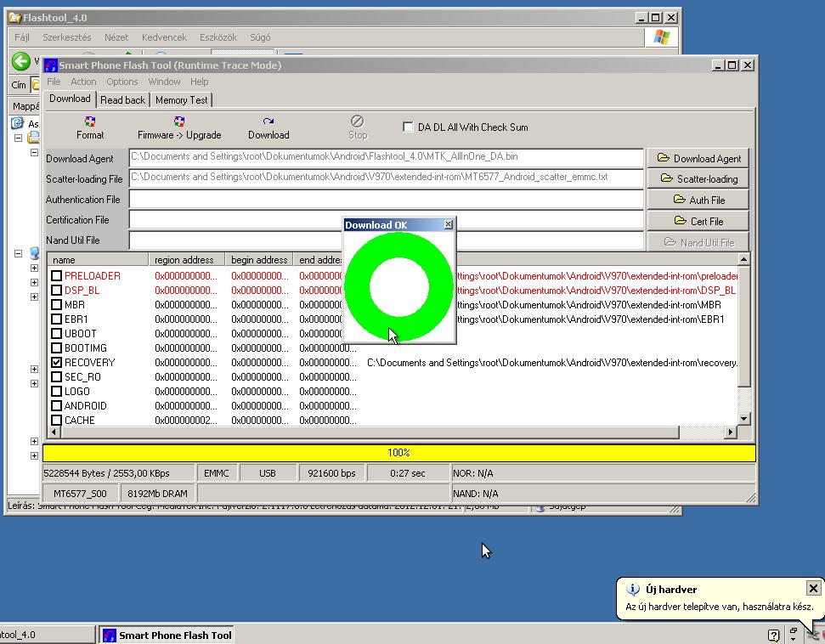Open the Action menu
The width and height of the screenshot is (825, 644).
[83, 82]
